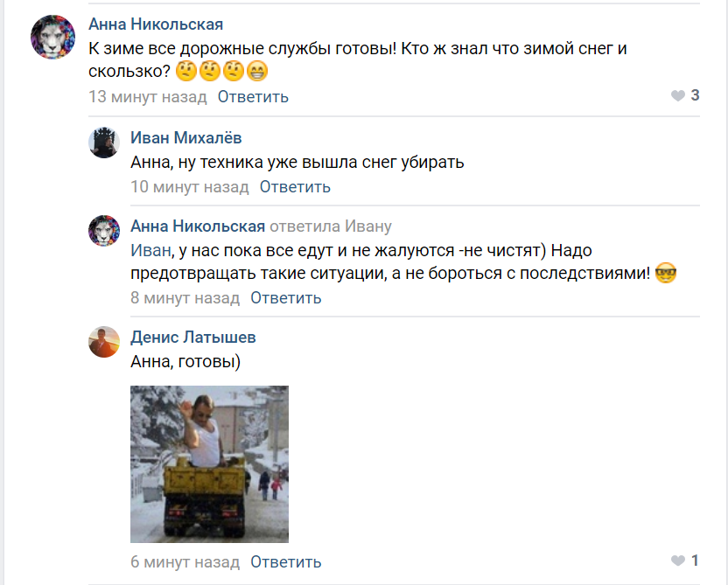
Task: Open Ivan Mikhalev's avatar picture
Action: click(104, 143)
